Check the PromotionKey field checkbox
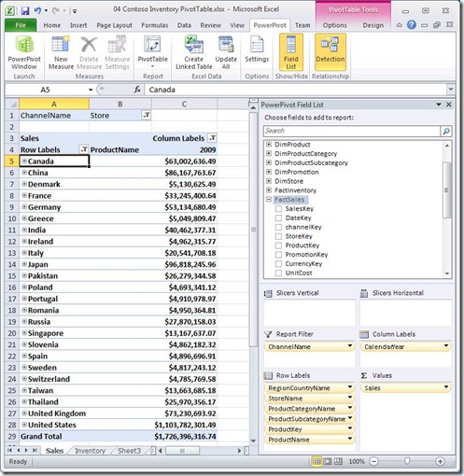Image resolution: width=464 pixels, height=476 pixels. pyautogui.click(x=278, y=255)
